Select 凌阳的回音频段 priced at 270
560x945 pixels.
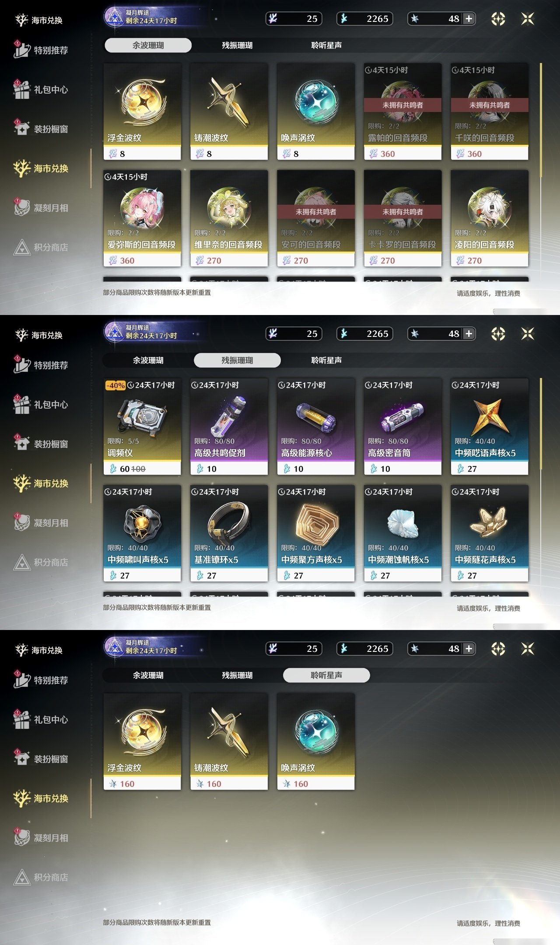click(489, 218)
